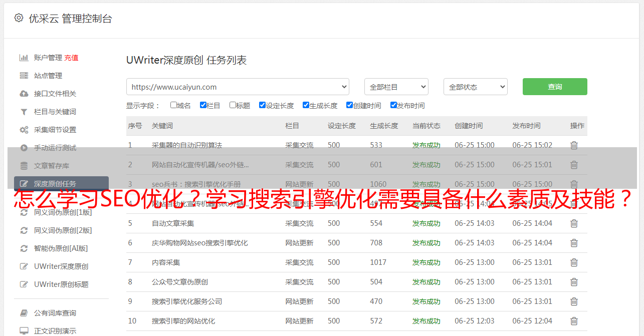Enable the 标题 display field checkbox

(x=233, y=105)
